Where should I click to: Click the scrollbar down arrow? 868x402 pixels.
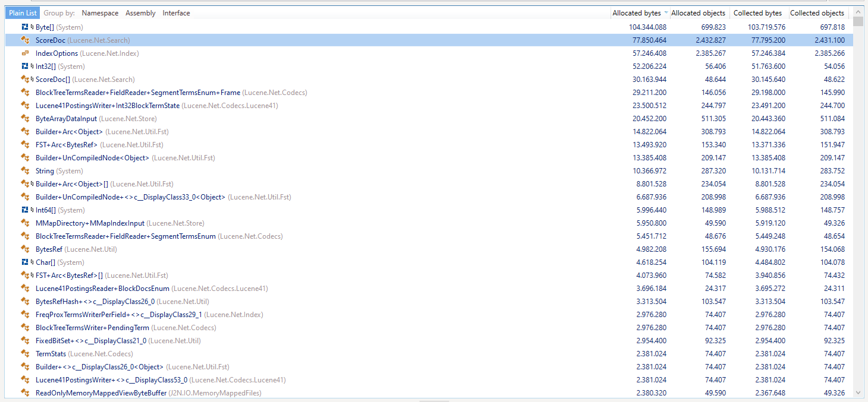pos(858,392)
